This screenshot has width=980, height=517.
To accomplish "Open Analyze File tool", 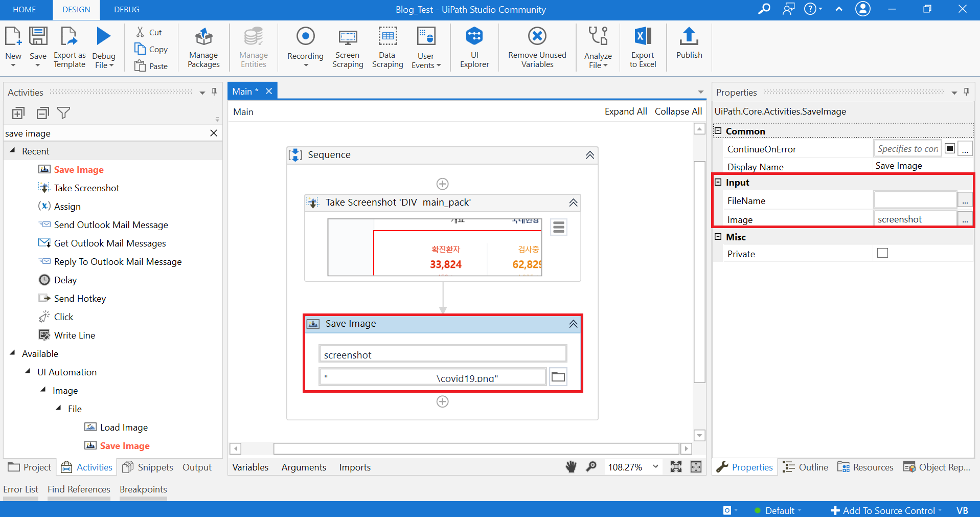I will (598, 47).
